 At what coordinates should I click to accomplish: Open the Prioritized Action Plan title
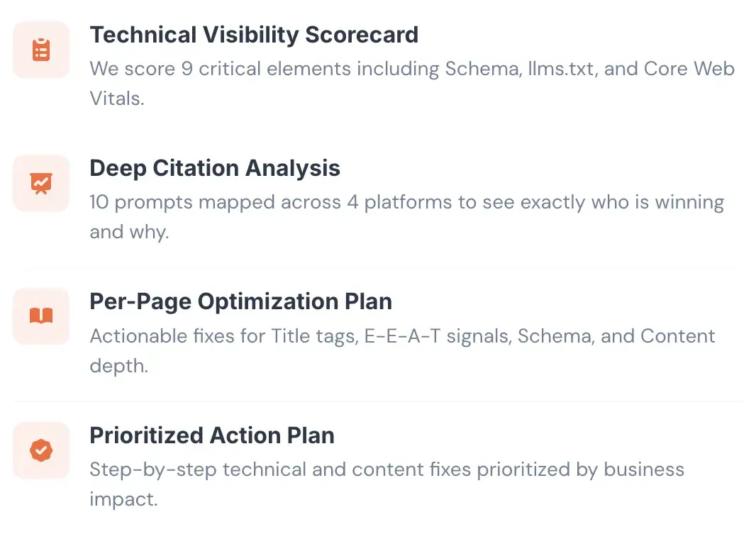point(212,435)
